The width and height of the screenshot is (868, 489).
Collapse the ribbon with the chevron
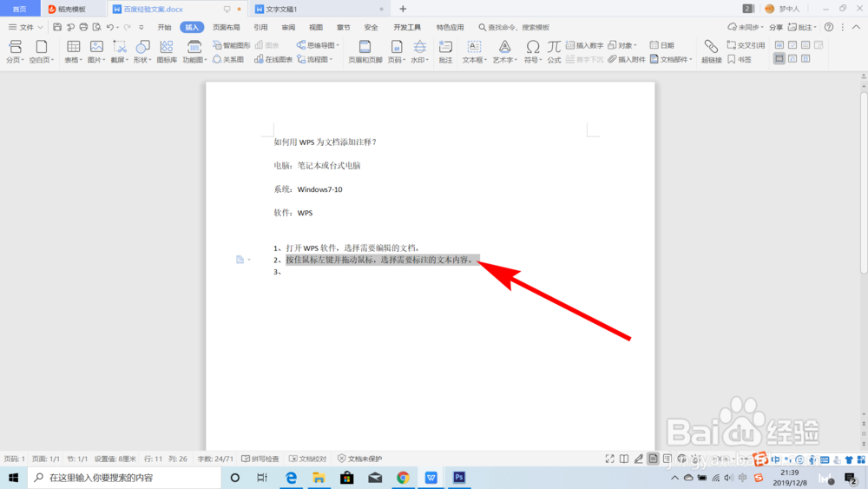(856, 27)
